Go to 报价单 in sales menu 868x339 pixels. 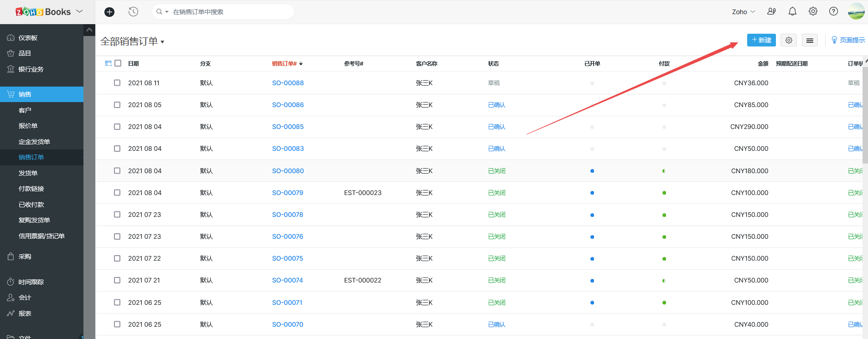coord(28,126)
